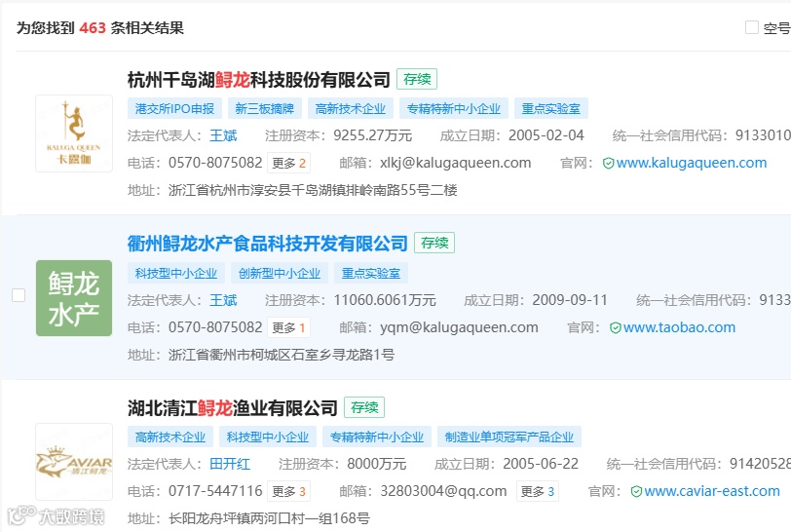
Task: Expand 更多 3 emails after 32803004@qq.com
Action: point(538,491)
